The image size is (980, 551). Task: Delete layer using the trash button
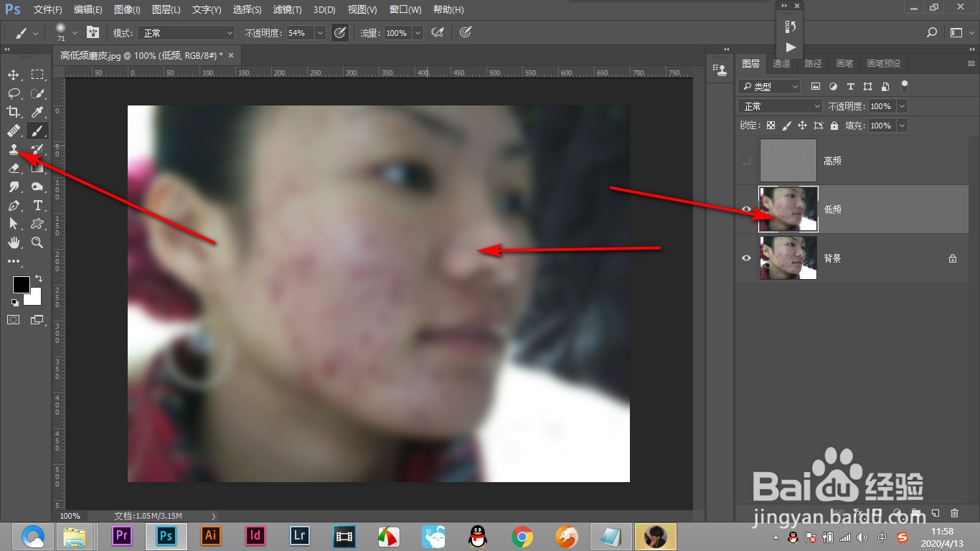pos(954,514)
